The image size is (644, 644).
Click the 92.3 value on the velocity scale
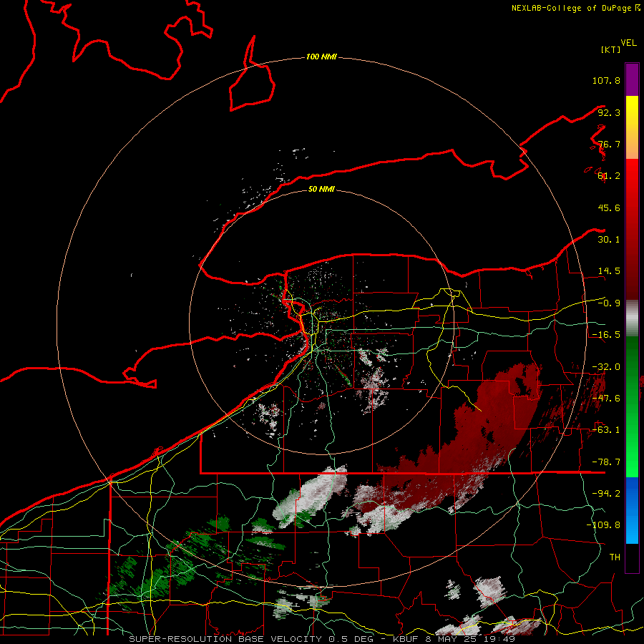(x=609, y=112)
